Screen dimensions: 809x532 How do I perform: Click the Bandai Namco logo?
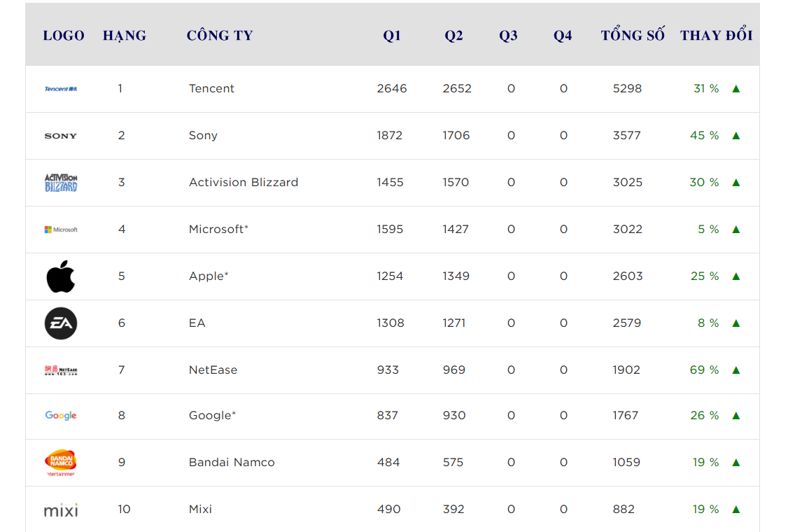[x=61, y=462]
